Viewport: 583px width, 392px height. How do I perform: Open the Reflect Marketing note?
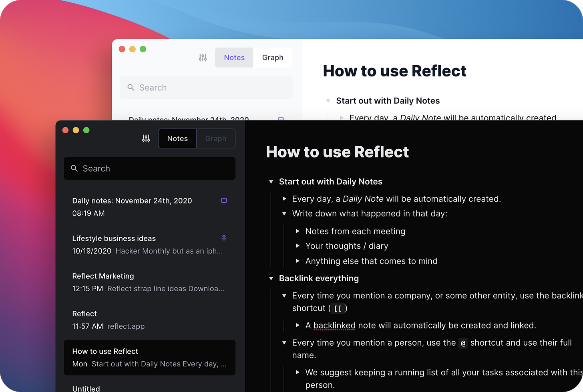tap(150, 282)
